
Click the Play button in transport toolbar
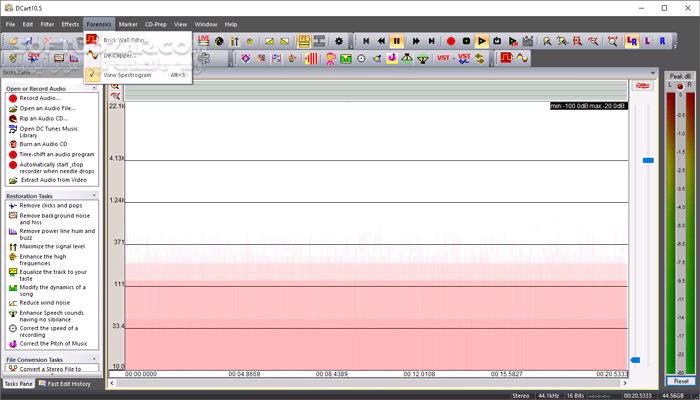click(481, 41)
